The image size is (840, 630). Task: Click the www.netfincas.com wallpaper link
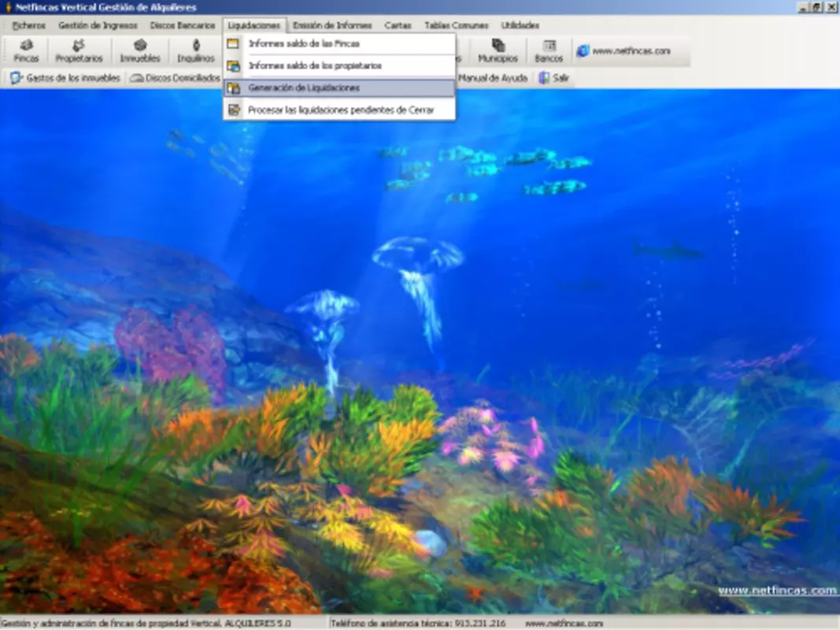pos(777,591)
